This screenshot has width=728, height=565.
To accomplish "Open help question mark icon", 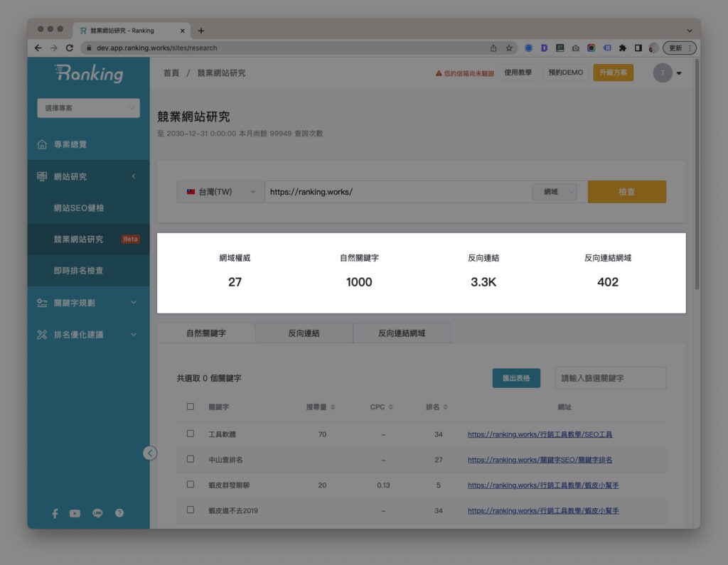I will click(x=119, y=513).
